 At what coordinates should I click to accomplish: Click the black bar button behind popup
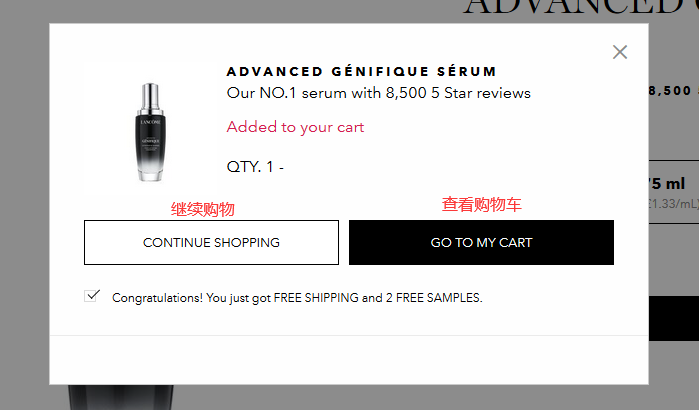[x=673, y=318]
